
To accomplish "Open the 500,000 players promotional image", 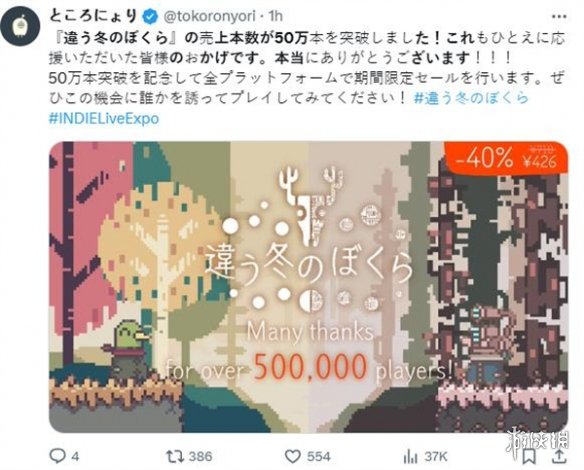I will pos(308,287).
